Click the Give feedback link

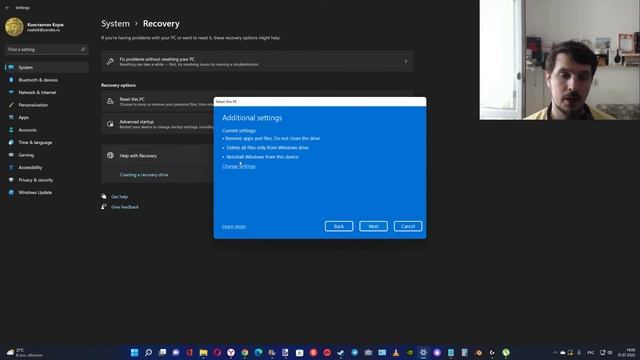[x=125, y=207]
